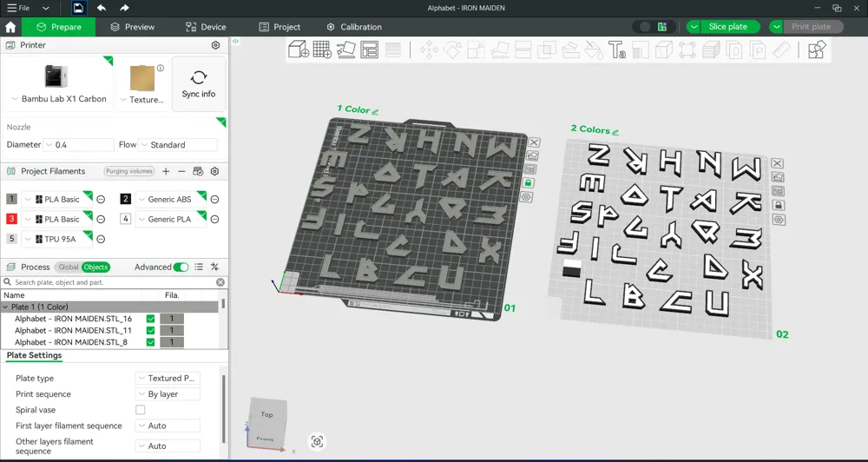Click the Auto orient toolbar icon

click(x=346, y=49)
